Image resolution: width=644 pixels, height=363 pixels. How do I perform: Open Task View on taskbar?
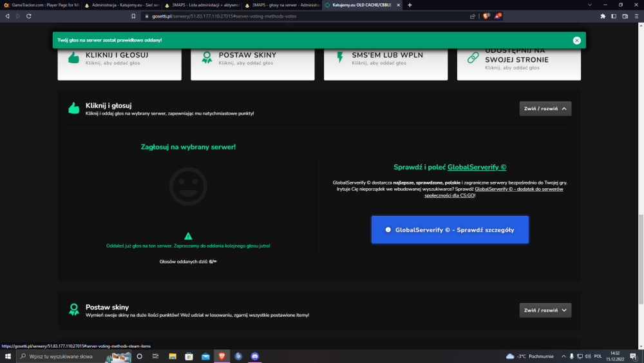[155, 356]
